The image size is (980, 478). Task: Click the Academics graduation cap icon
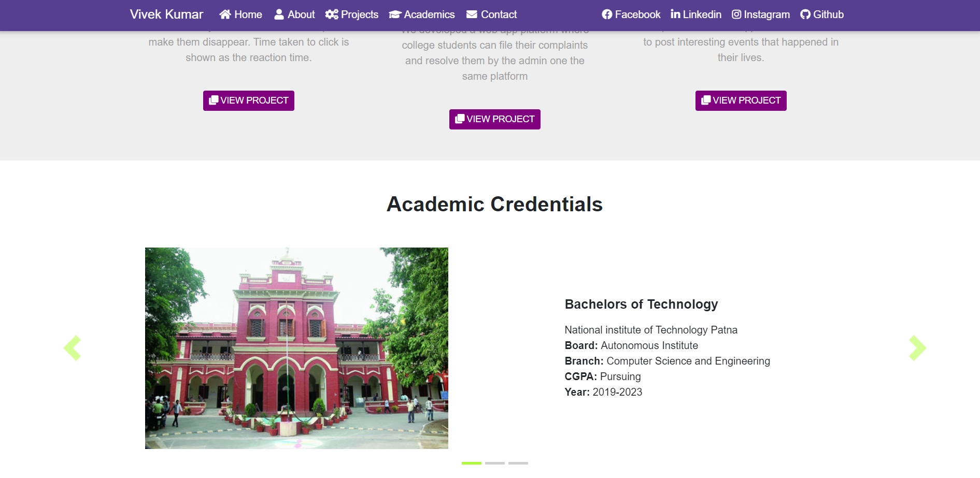click(x=395, y=15)
